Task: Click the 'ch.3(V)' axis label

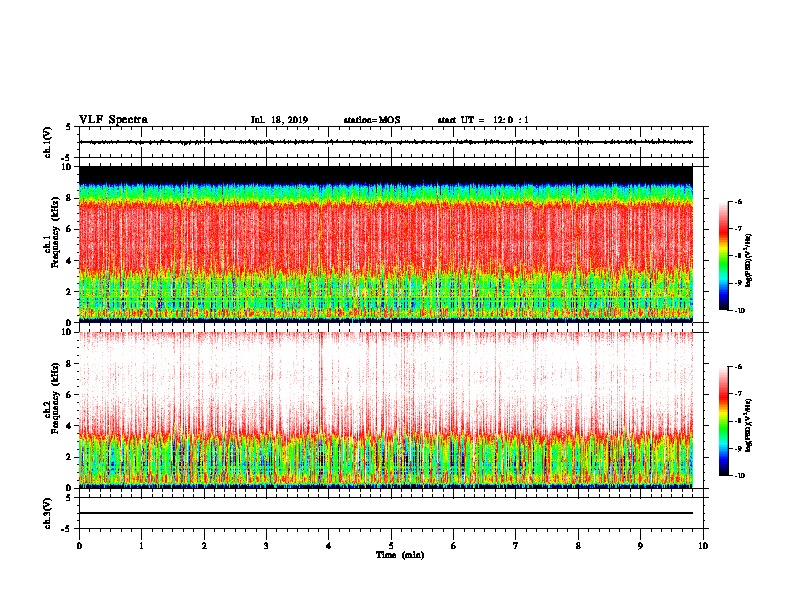Action: pyautogui.click(x=48, y=513)
